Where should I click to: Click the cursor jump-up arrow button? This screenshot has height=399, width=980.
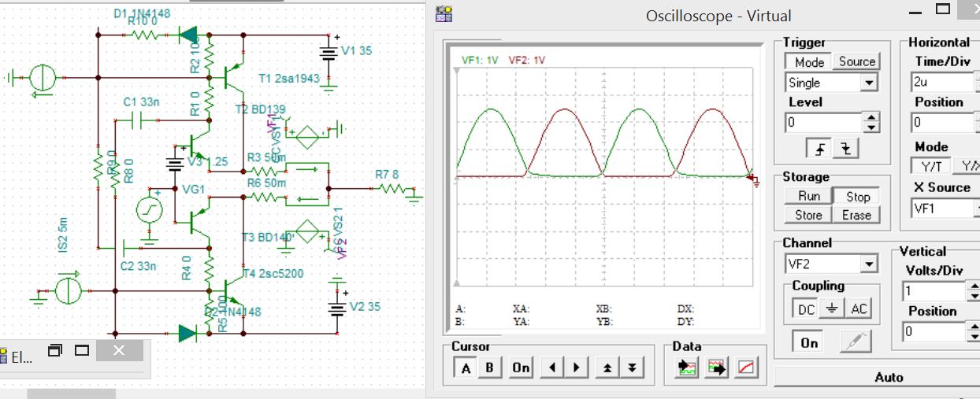[607, 368]
